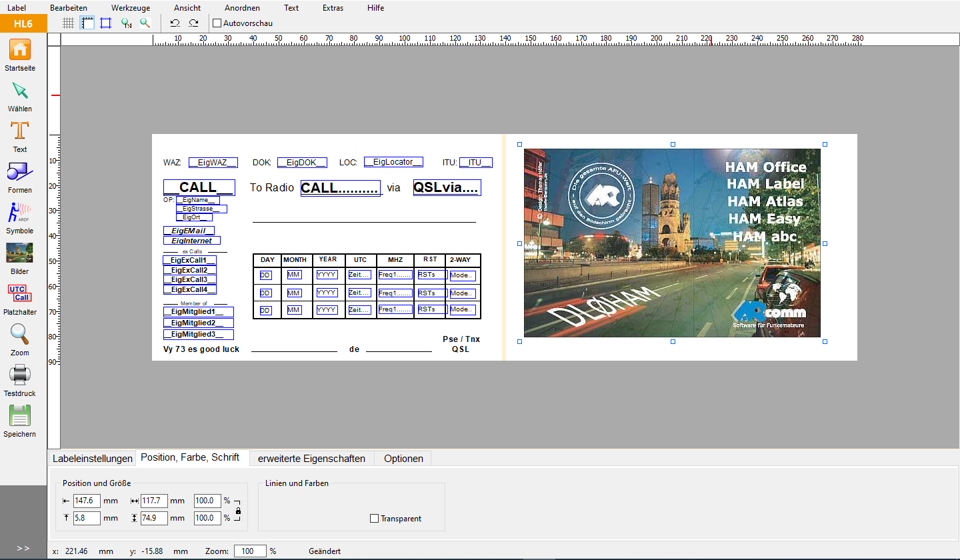Toggle the grid display icon
The height and width of the screenshot is (560, 960).
point(68,23)
